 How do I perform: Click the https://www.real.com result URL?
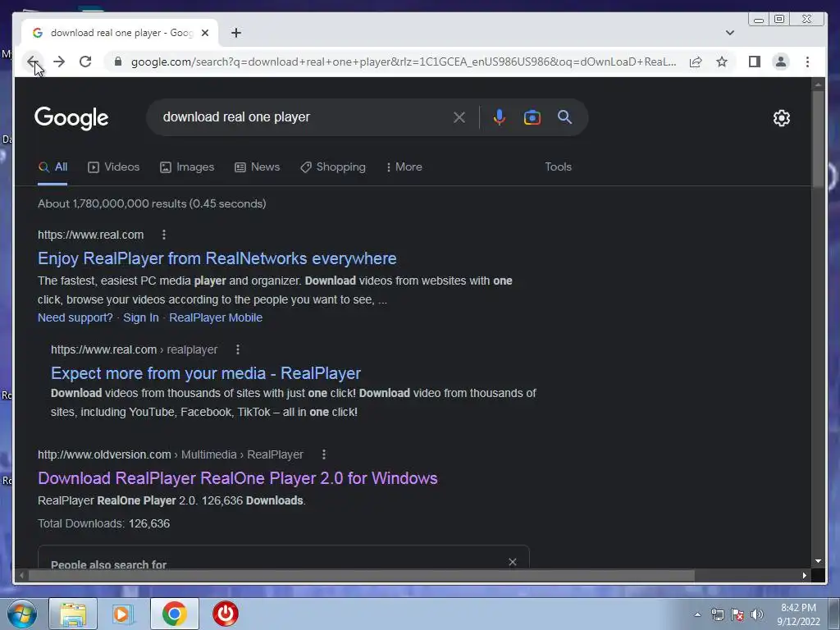point(90,235)
